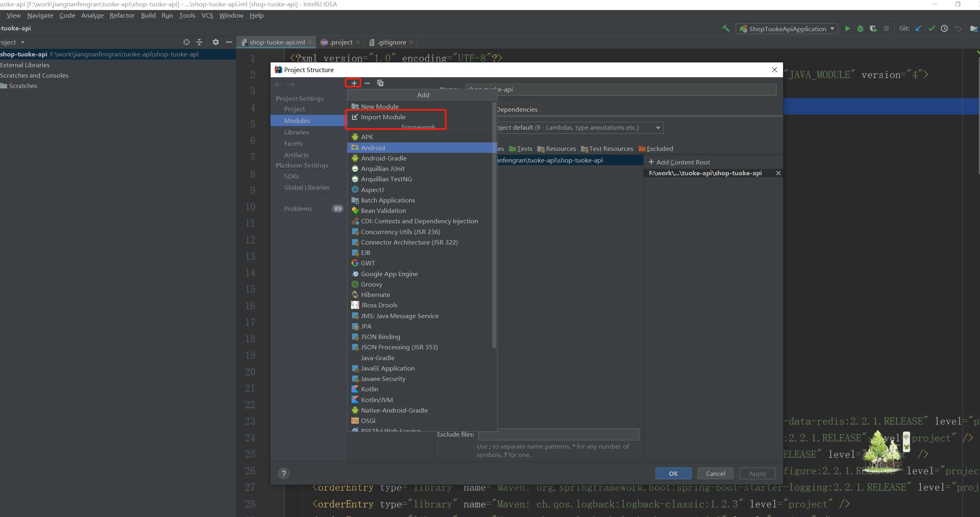Click the forward arrow in Project Structure
This screenshot has width=980, height=517.
pos(291,84)
